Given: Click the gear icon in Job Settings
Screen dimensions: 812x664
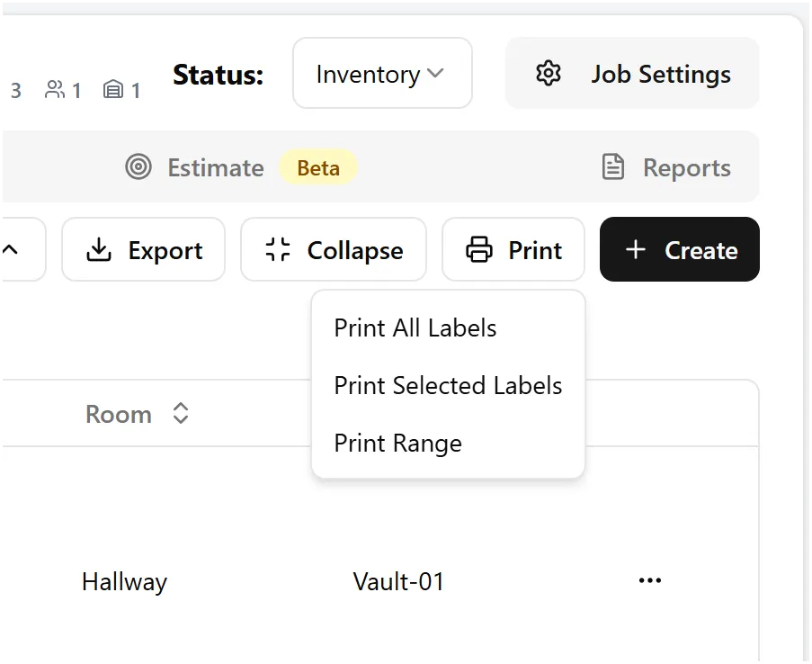Looking at the screenshot, I should tap(548, 74).
